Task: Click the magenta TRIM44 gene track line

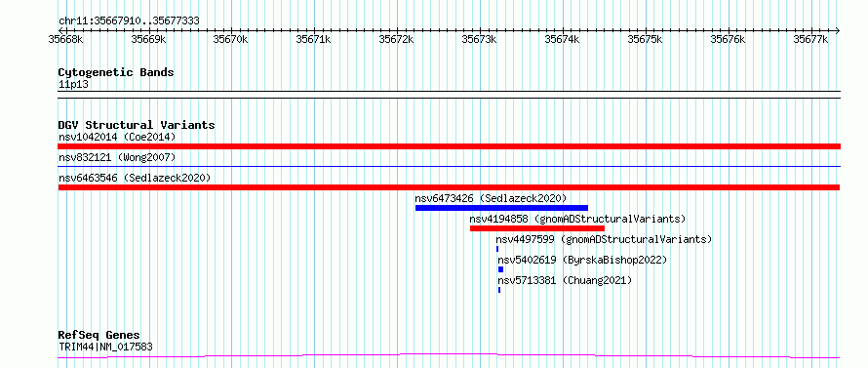Action: pyautogui.click(x=449, y=355)
